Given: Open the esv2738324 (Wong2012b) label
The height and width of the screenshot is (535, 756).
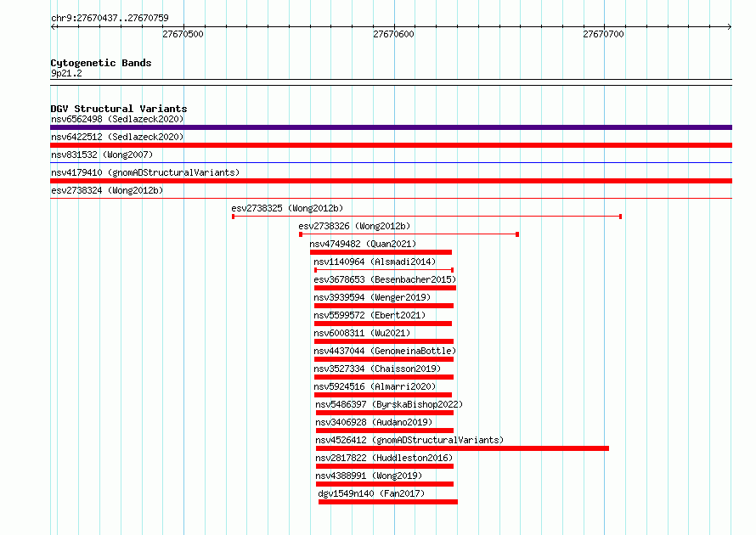Looking at the screenshot, I should tap(107, 190).
